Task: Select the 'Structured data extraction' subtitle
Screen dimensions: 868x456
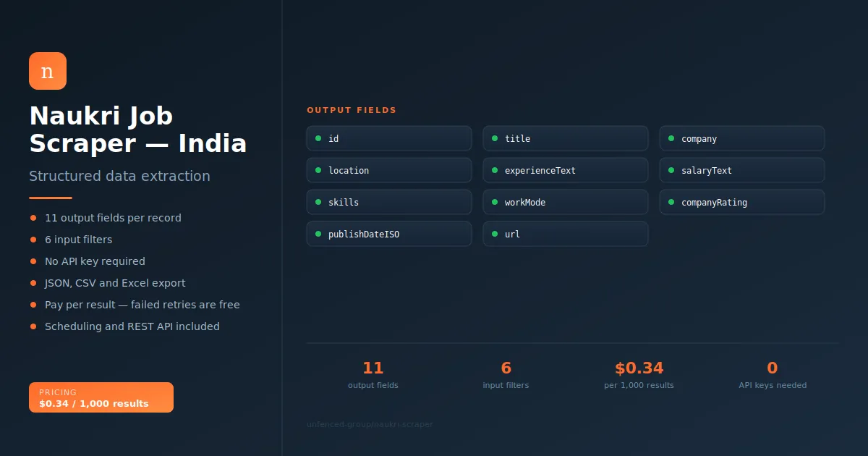Action: point(119,176)
